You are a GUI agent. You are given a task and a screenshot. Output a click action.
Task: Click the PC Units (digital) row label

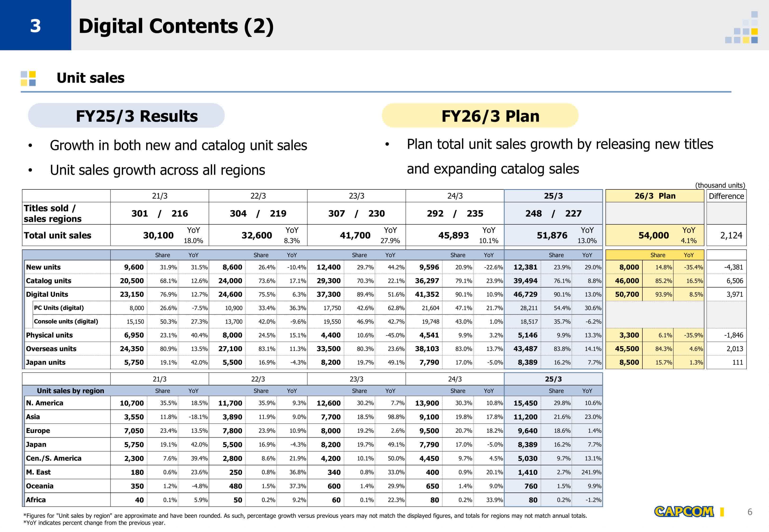click(59, 308)
